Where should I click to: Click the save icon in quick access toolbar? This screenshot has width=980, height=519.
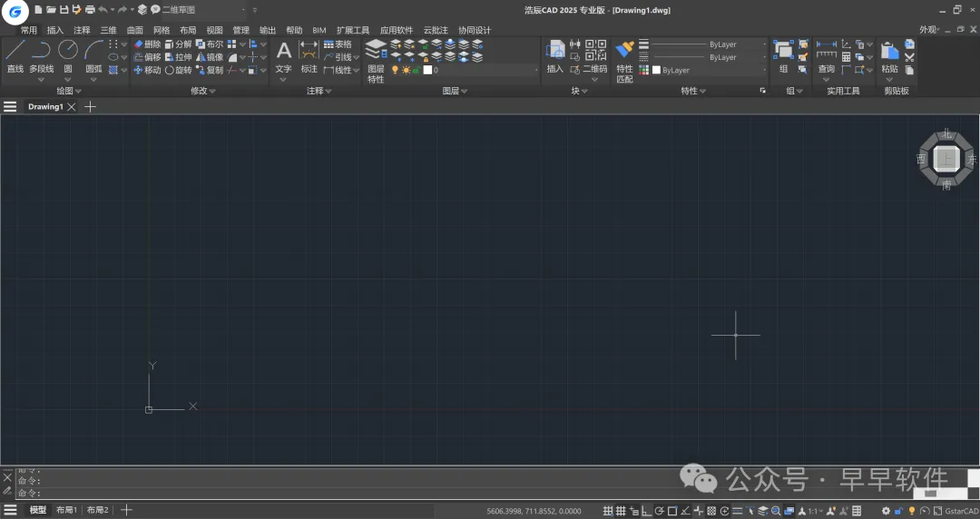(x=64, y=9)
